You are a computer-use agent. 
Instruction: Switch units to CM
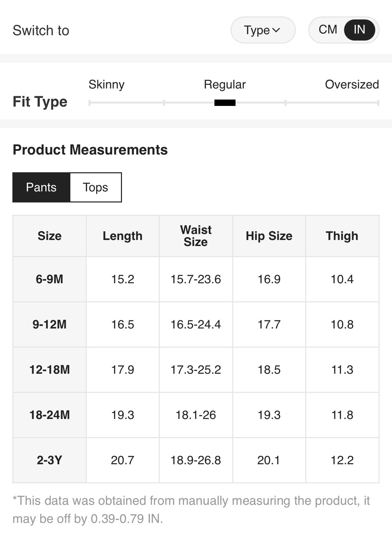click(x=328, y=30)
